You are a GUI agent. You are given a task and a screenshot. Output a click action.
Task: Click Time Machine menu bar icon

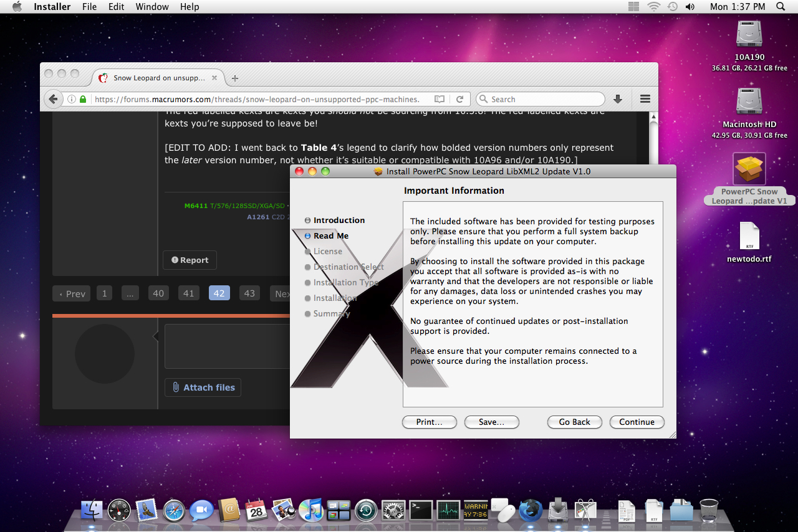click(x=672, y=7)
